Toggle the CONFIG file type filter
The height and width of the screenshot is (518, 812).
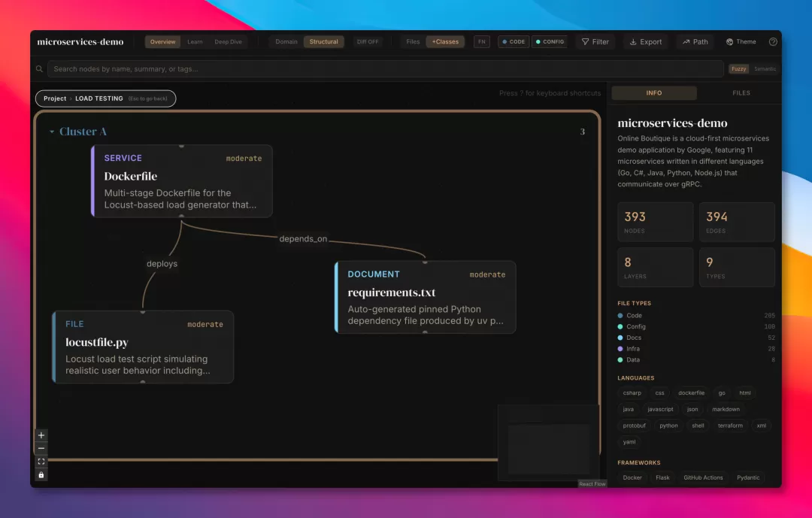(550, 42)
